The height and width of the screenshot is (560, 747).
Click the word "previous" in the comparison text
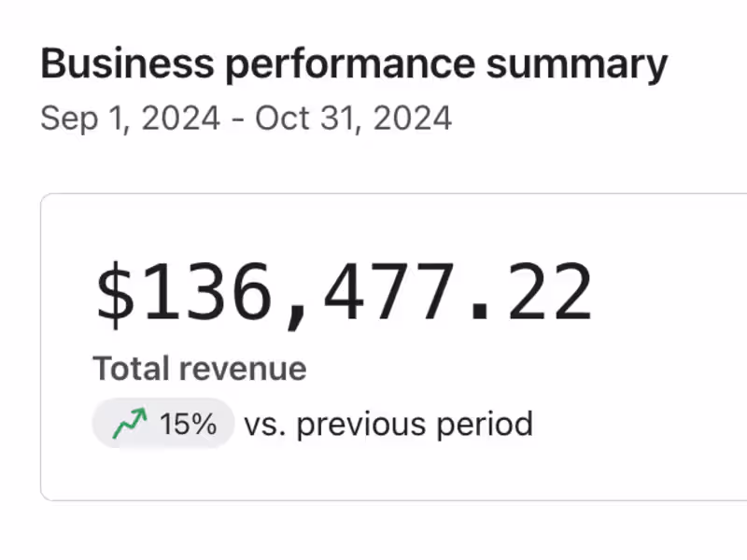click(x=348, y=426)
